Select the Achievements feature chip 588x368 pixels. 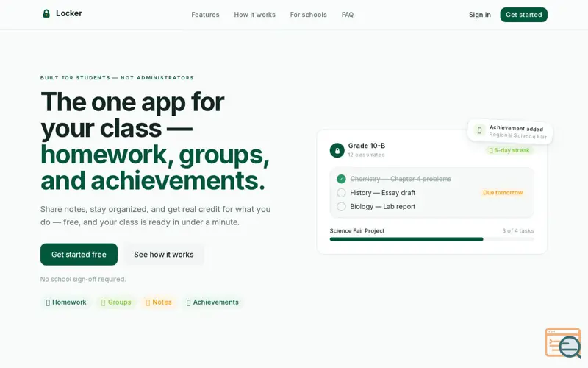pos(212,302)
